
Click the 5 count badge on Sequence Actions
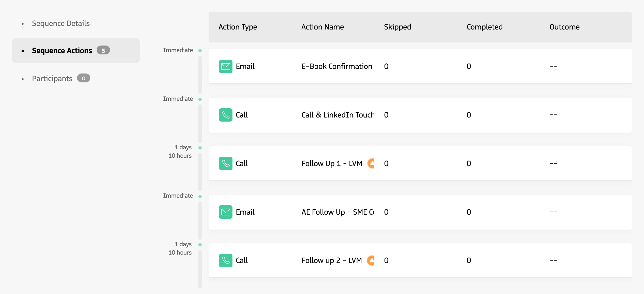pos(103,50)
